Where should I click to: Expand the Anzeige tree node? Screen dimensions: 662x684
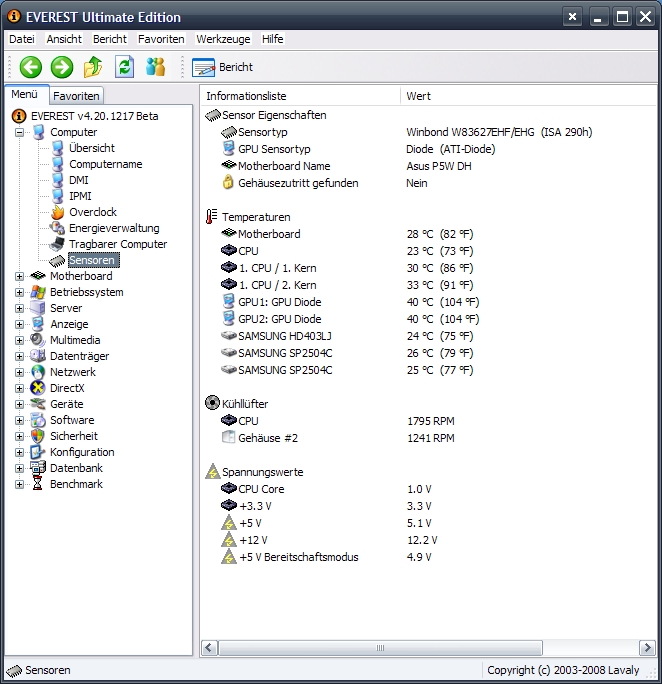point(19,324)
